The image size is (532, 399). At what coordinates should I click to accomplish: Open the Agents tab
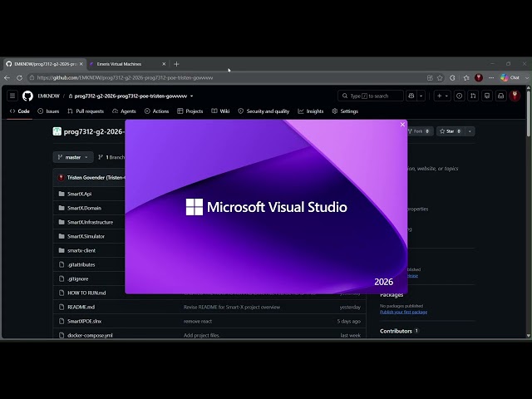[x=124, y=111]
